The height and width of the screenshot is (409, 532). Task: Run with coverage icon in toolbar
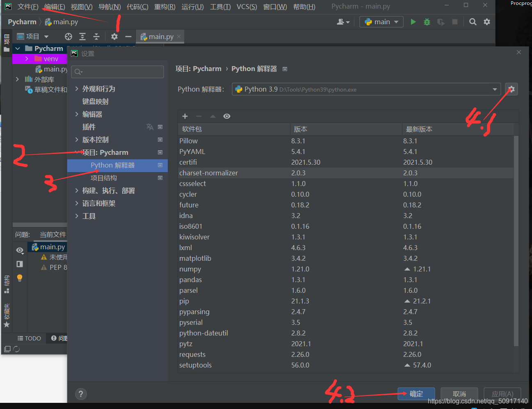[441, 22]
